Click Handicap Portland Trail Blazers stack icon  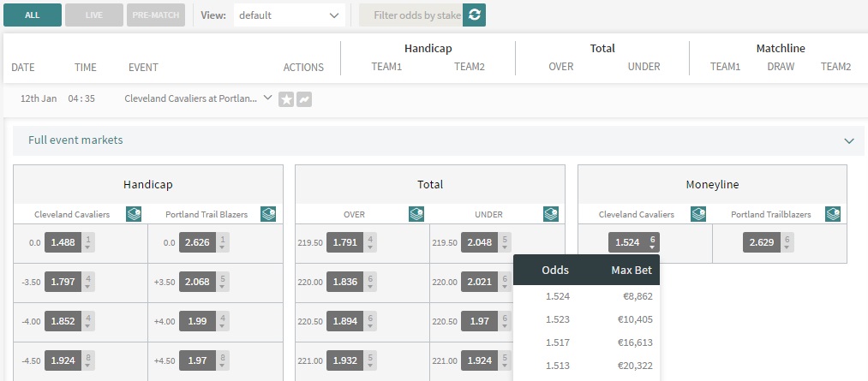(x=268, y=214)
